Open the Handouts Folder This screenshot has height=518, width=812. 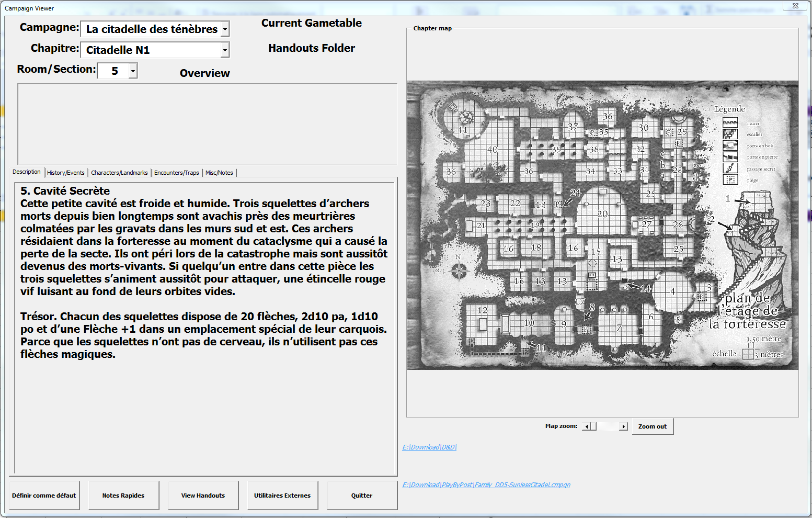pyautogui.click(x=312, y=48)
